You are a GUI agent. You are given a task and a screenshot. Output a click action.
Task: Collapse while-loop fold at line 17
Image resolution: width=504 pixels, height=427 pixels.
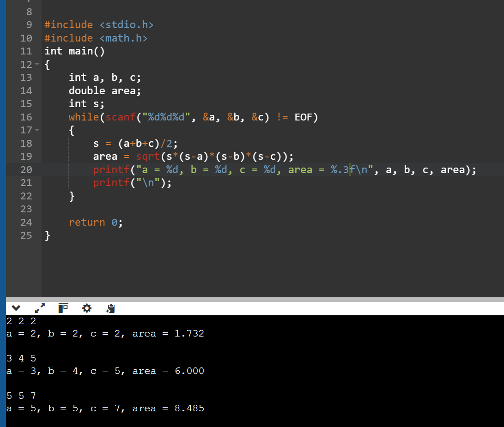(37, 130)
